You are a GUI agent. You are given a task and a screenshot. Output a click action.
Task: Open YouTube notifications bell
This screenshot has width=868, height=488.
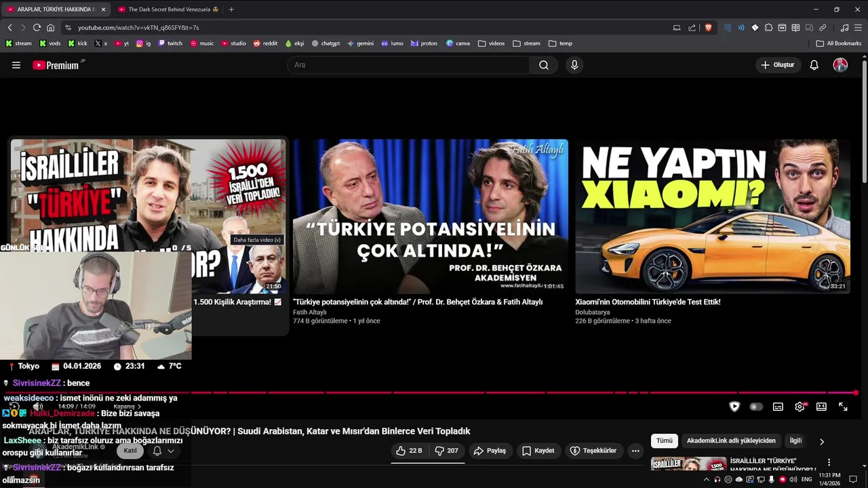(814, 65)
